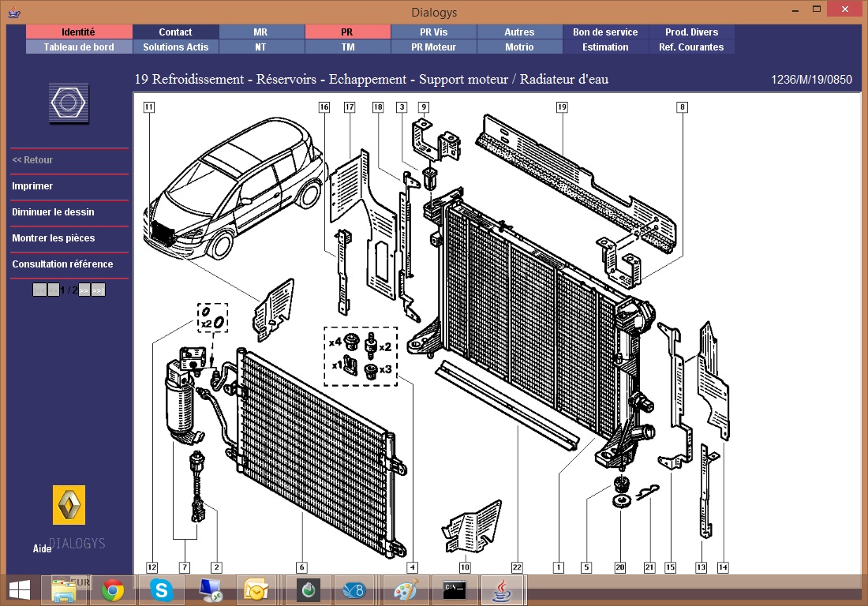Click Diminuer le dessin to shrink drawing
The width and height of the screenshot is (868, 606).
pos(53,212)
